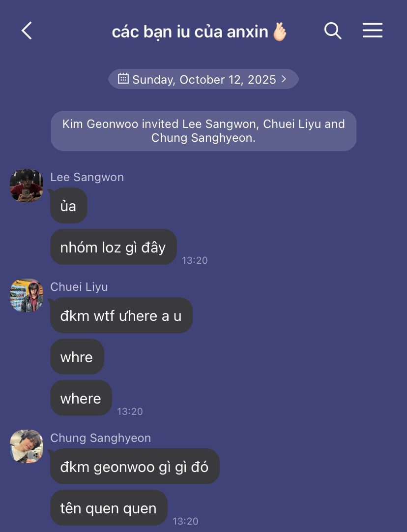Screen dimensions: 407x532
Task: Select the "whre" message bubble
Action: point(77,357)
